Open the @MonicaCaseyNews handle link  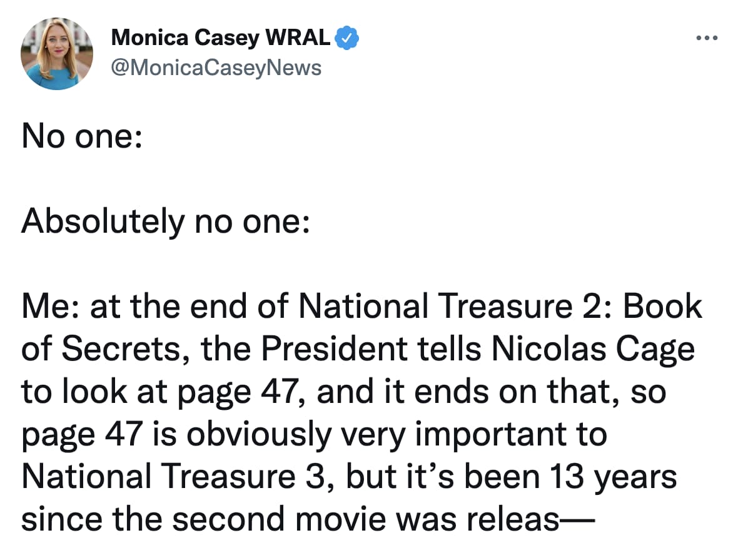(216, 67)
